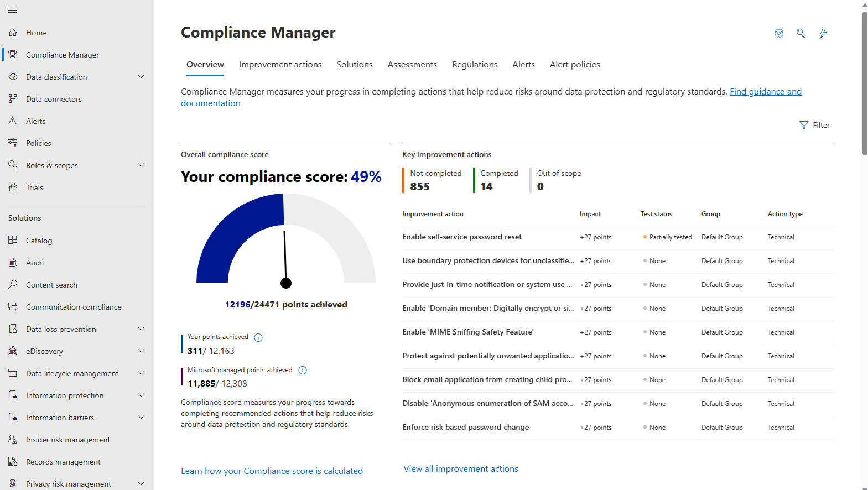Open the Assessments tab
This screenshot has height=490, width=868.
coord(412,65)
